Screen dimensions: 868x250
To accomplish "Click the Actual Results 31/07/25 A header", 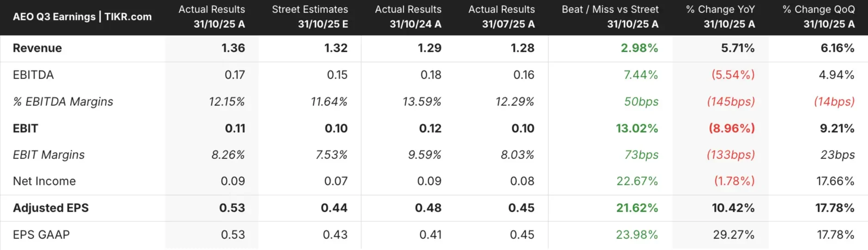I will pos(502,17).
